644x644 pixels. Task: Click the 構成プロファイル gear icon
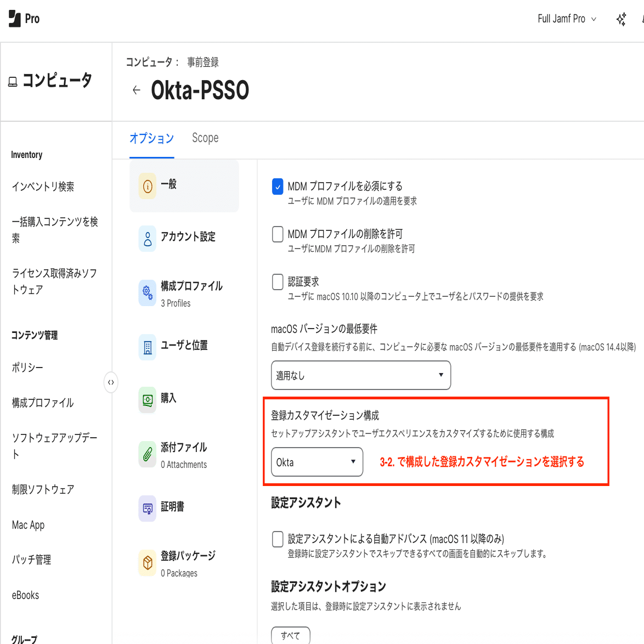point(147,293)
